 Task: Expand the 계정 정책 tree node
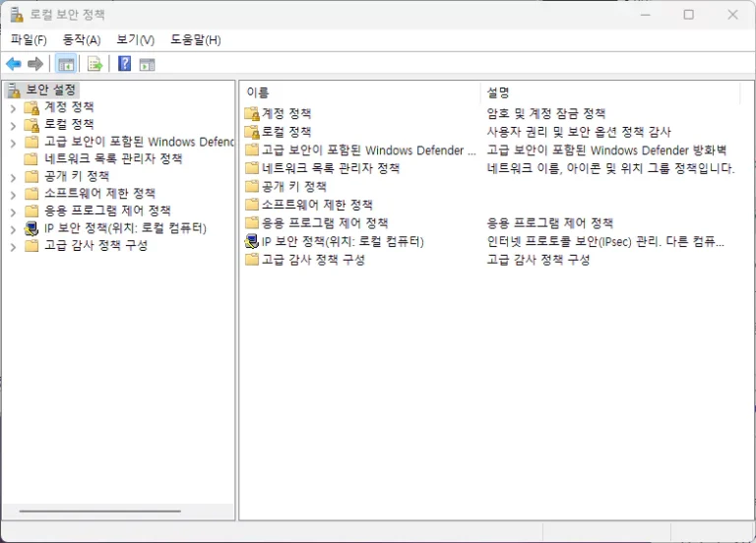pyautogui.click(x=13, y=108)
